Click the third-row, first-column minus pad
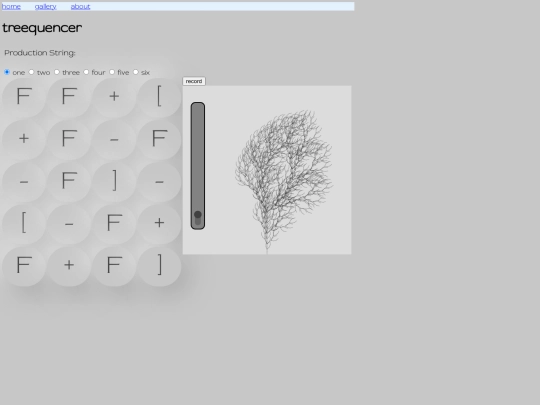 click(x=24, y=181)
